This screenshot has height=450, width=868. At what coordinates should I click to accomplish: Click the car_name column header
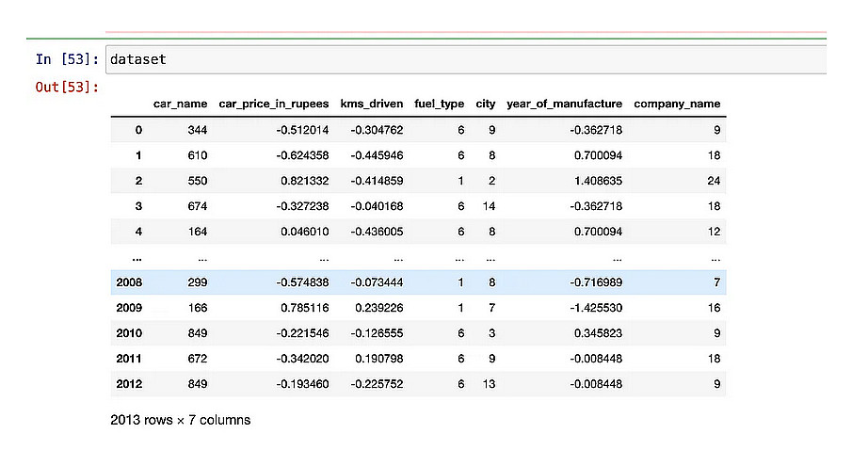[180, 104]
